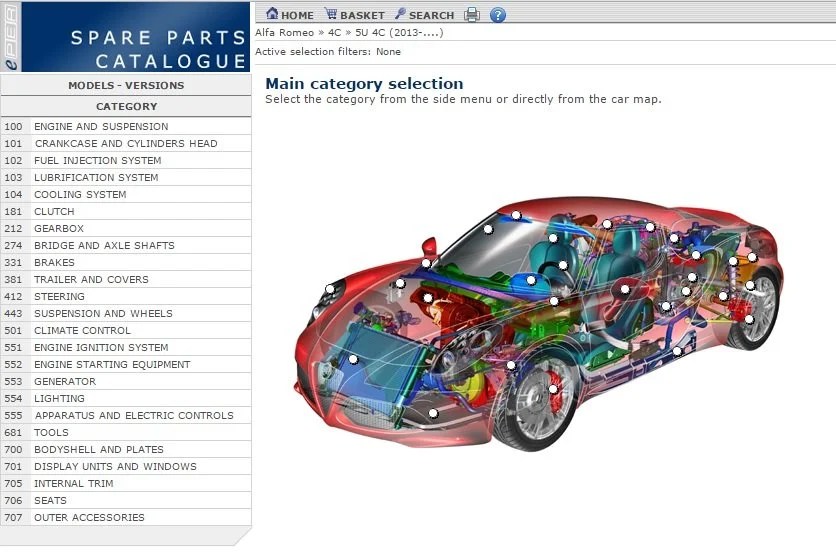Open 681 TOOLS category
The height and width of the screenshot is (556, 836).
pos(126,433)
